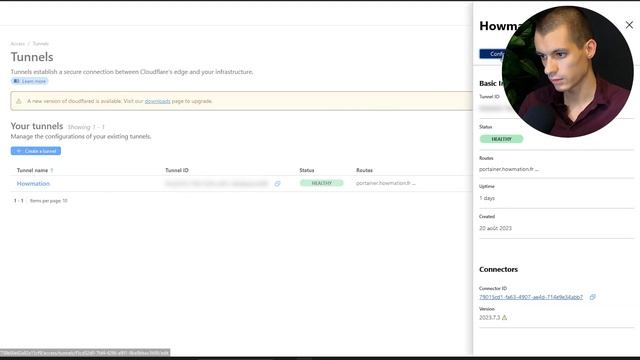Screen dimensions: 640x360
Task: Click portainer.howmation.fr route in table
Action: [386, 183]
